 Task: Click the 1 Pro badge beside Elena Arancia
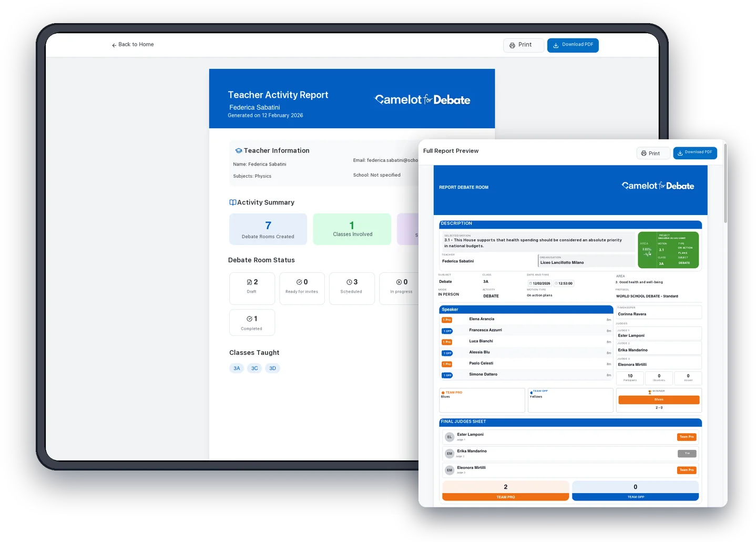pyautogui.click(x=447, y=320)
